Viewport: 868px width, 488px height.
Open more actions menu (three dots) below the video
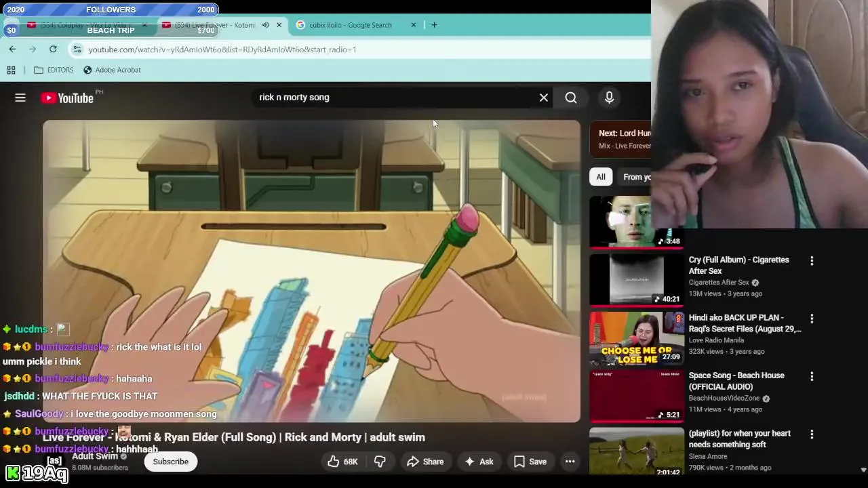pos(570,462)
